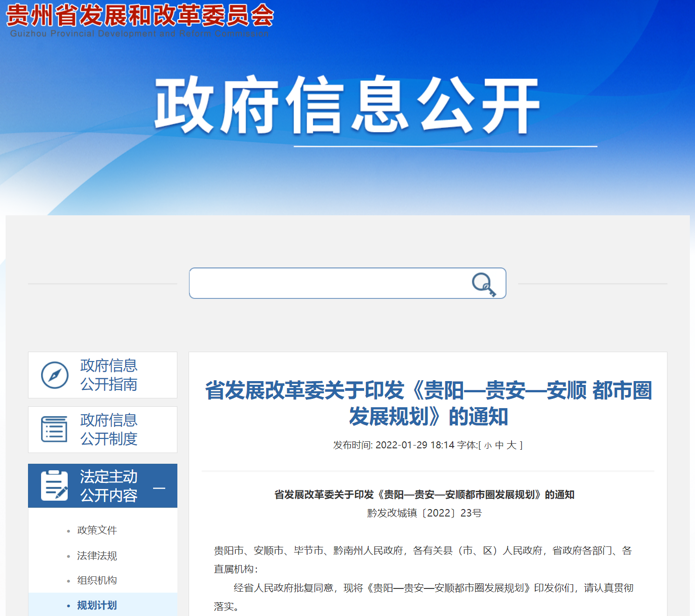Screen dimensions: 695x616
Task: Click the list document icon for 政府信息公开制度
Action: [54, 429]
